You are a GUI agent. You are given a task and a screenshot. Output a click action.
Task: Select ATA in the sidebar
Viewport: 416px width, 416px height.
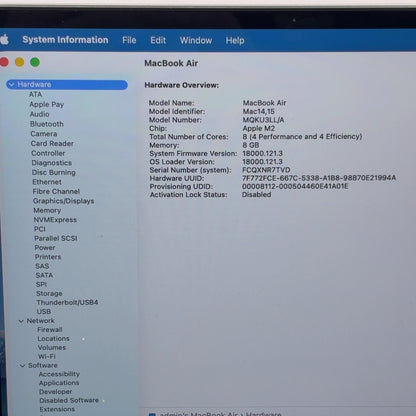35,94
